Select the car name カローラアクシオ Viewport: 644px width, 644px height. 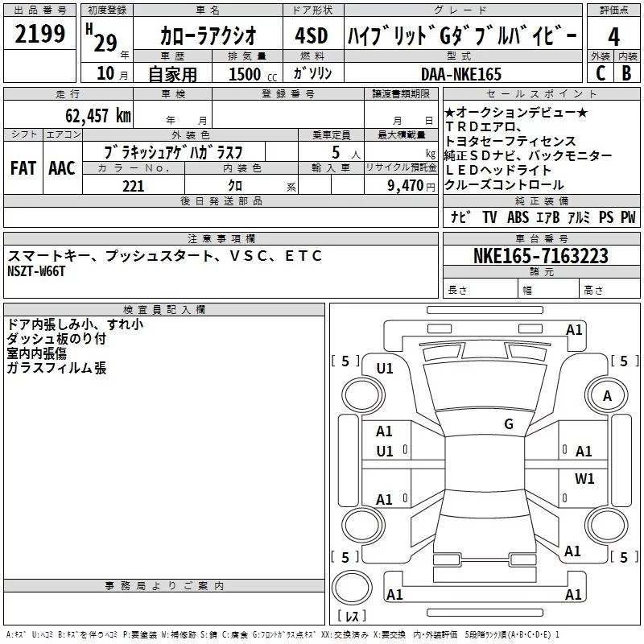[208, 35]
